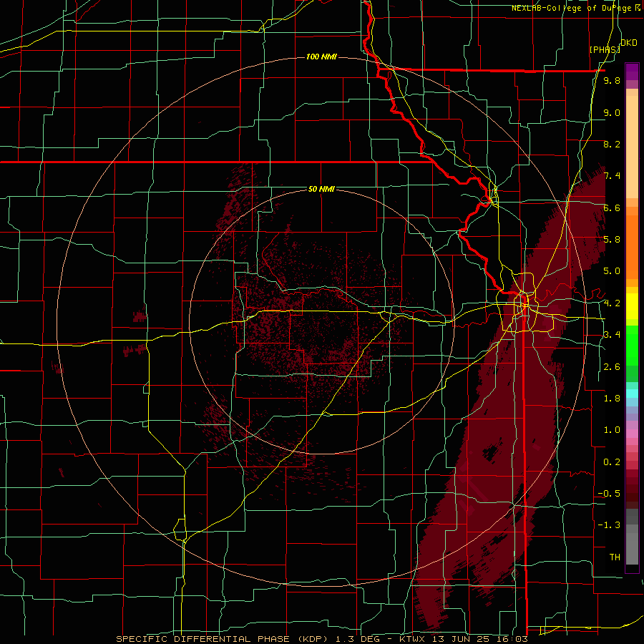Click the 6.6 value on the color scale
The image size is (644, 644).
[612, 208]
